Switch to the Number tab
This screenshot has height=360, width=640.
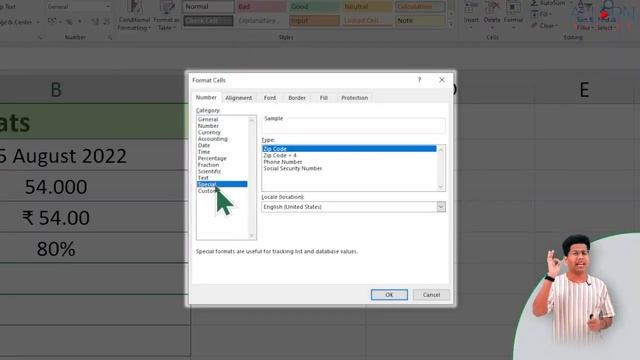click(x=206, y=98)
